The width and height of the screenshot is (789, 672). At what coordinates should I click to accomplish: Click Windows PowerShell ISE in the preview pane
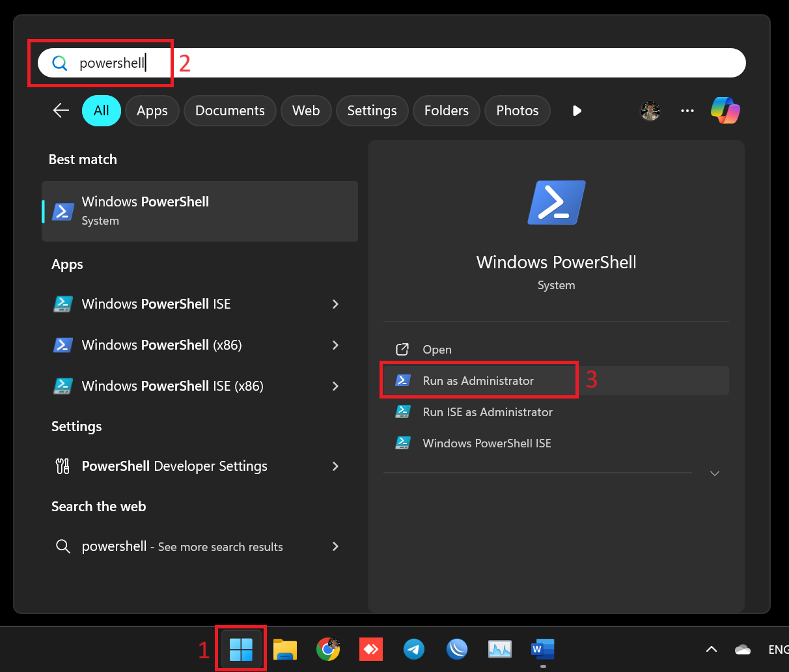(x=556, y=443)
